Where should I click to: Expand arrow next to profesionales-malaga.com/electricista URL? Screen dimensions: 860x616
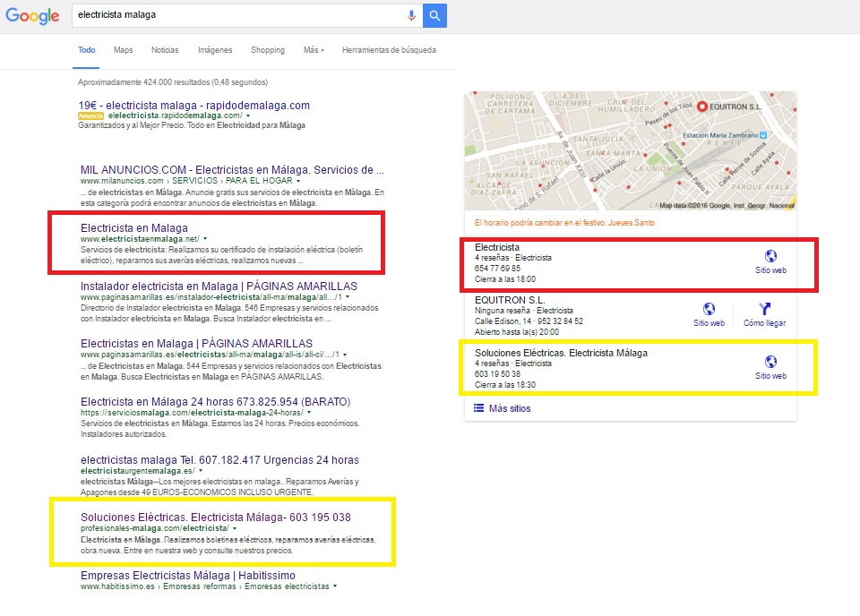[235, 528]
